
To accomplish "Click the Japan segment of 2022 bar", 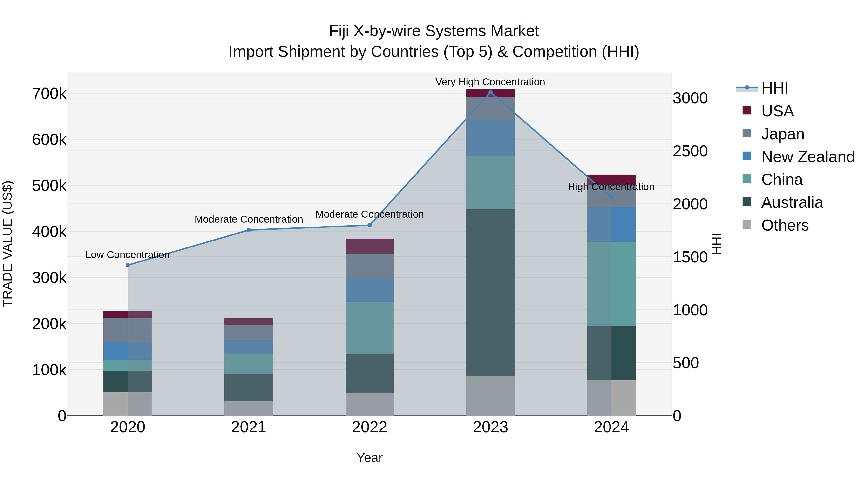I will point(370,266).
